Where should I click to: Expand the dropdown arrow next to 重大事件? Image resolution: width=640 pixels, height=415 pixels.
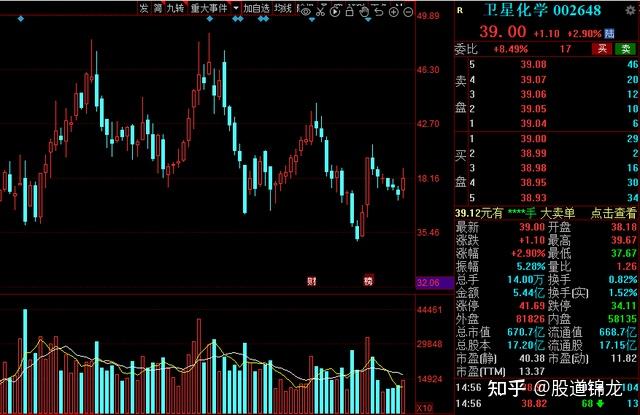pyautogui.click(x=236, y=8)
